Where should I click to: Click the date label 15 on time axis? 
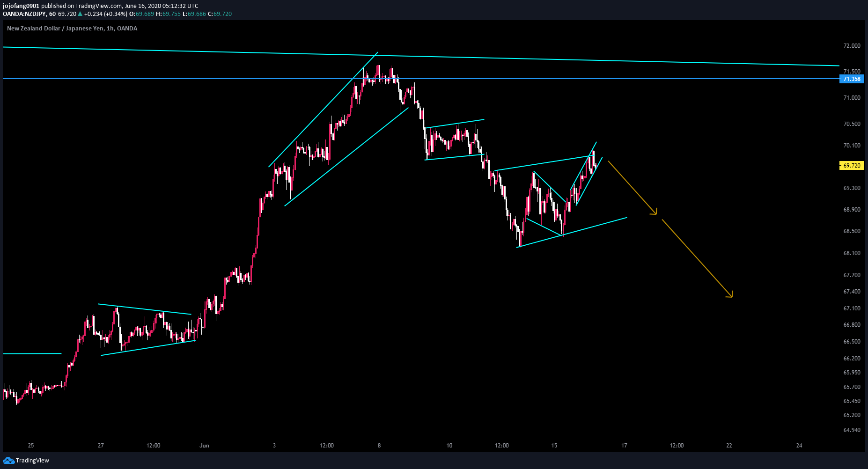tap(554, 446)
